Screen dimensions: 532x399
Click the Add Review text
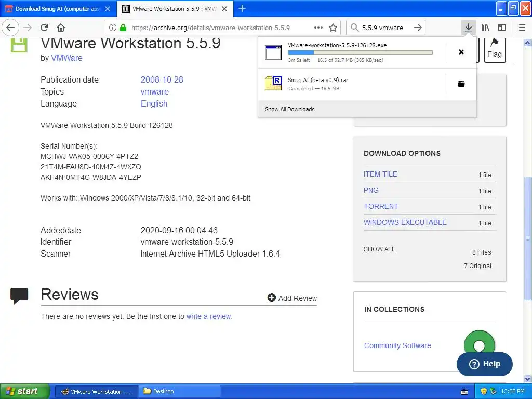(x=298, y=298)
